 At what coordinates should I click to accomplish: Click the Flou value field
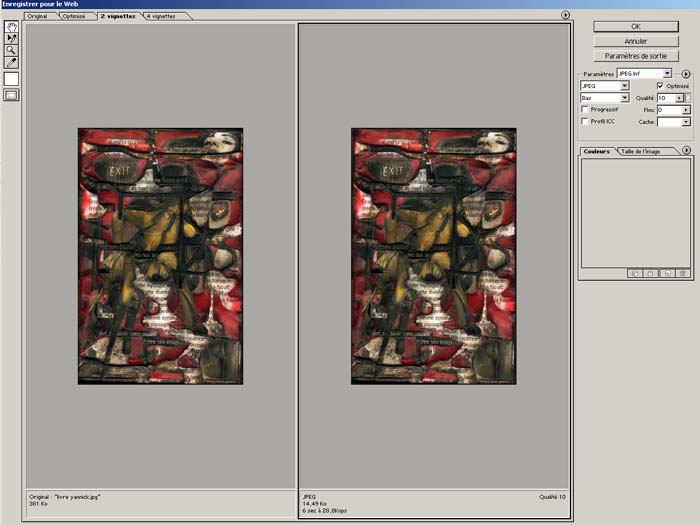[670, 110]
